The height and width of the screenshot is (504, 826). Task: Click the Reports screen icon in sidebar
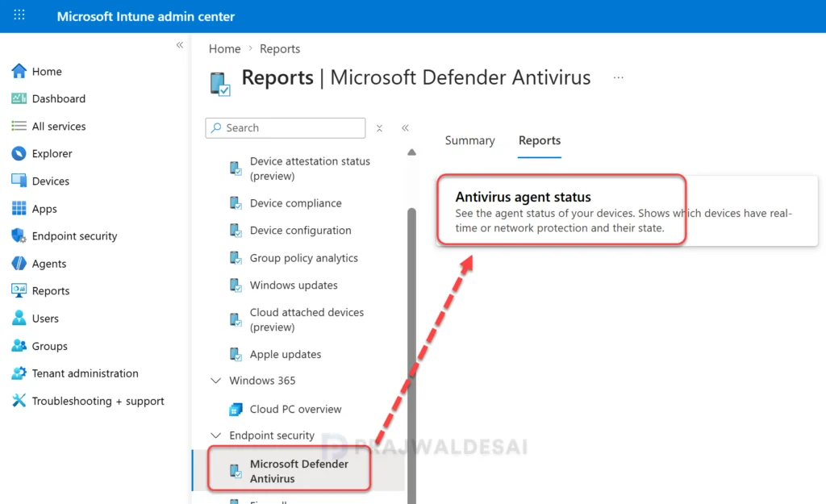19,290
